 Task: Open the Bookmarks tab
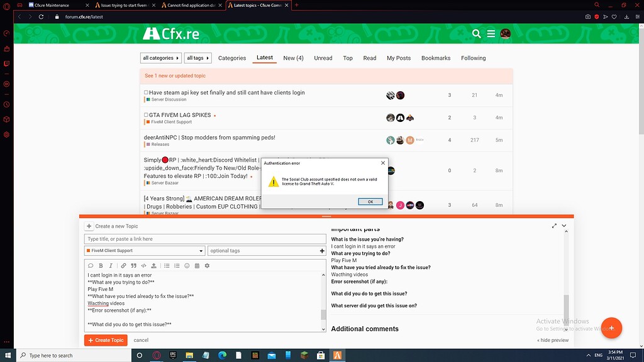(436, 58)
